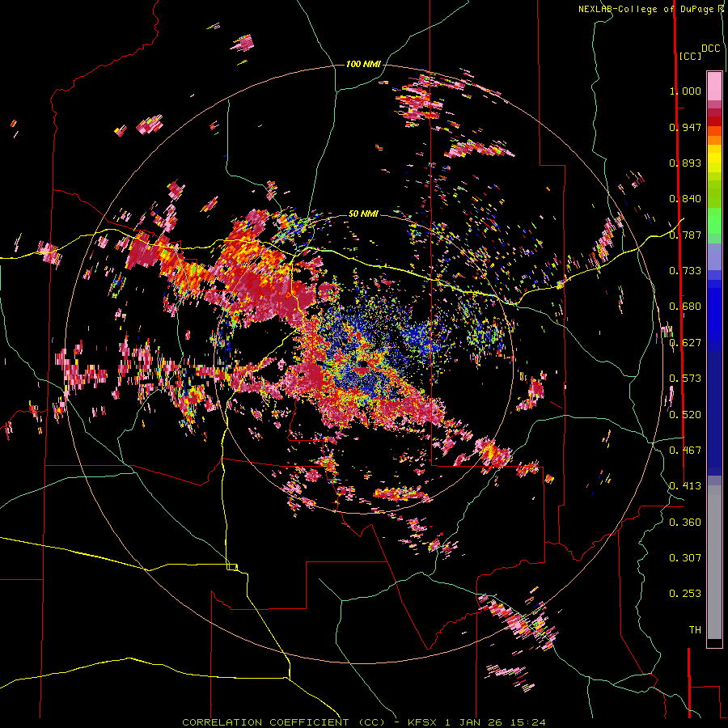This screenshot has width=728, height=728.
Task: Click the "TH" threshold label on scale
Action: click(x=695, y=630)
